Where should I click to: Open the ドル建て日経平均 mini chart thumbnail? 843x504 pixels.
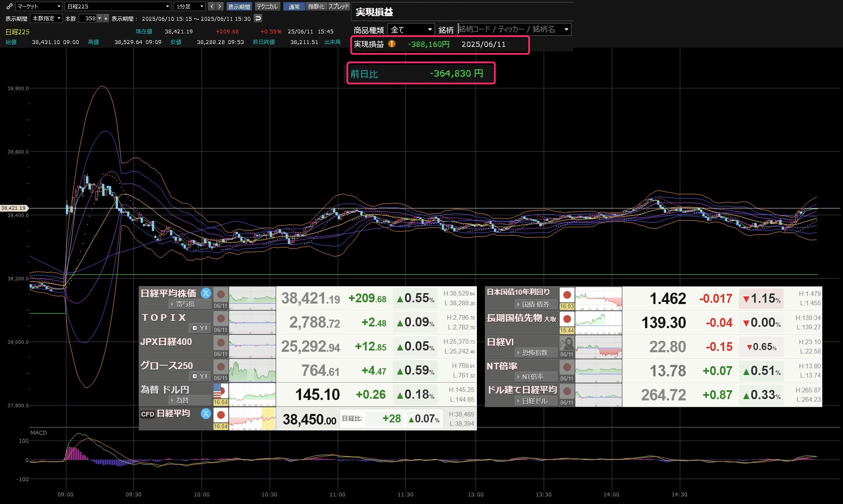tap(599, 395)
